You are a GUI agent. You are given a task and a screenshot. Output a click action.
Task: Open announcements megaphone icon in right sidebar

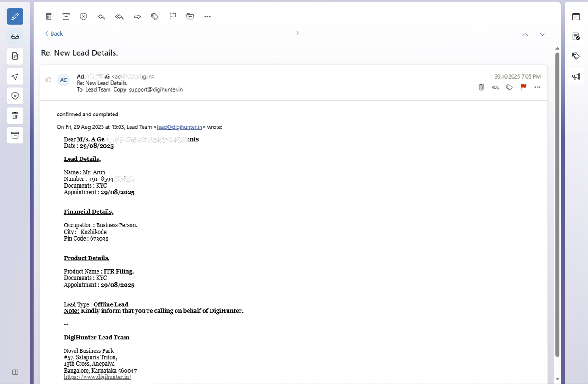(576, 76)
